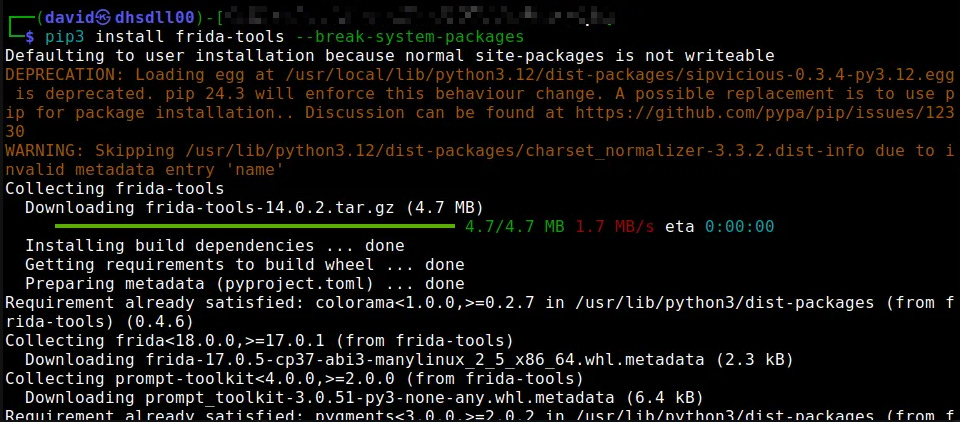Image resolution: width=960 pixels, height=422 pixels.
Task: Click the username 'david' in the prompt
Action: [x=70, y=17]
